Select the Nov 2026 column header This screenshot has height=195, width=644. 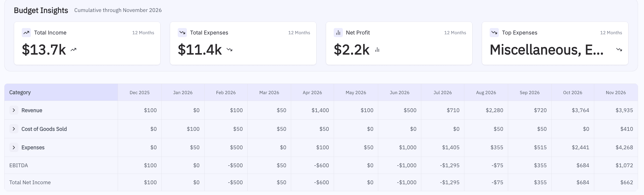point(616,93)
